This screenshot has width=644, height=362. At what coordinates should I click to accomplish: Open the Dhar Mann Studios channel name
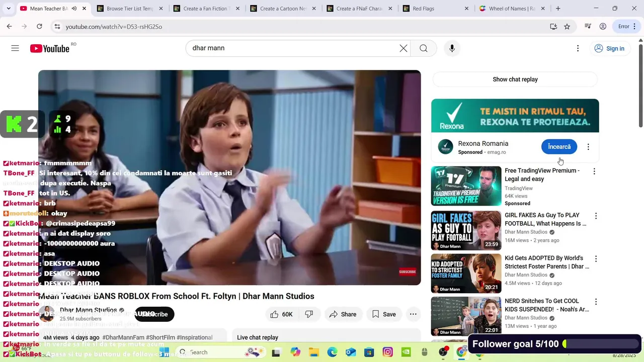[89, 310]
